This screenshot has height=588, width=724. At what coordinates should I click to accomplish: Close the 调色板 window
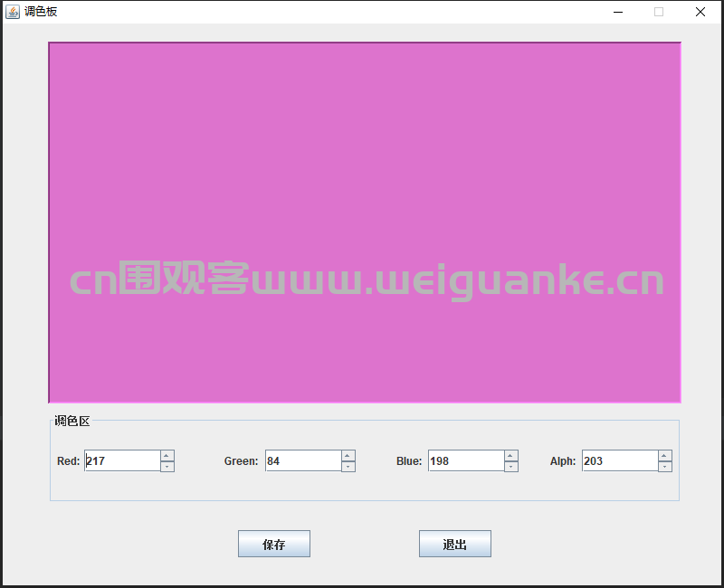pyautogui.click(x=700, y=12)
